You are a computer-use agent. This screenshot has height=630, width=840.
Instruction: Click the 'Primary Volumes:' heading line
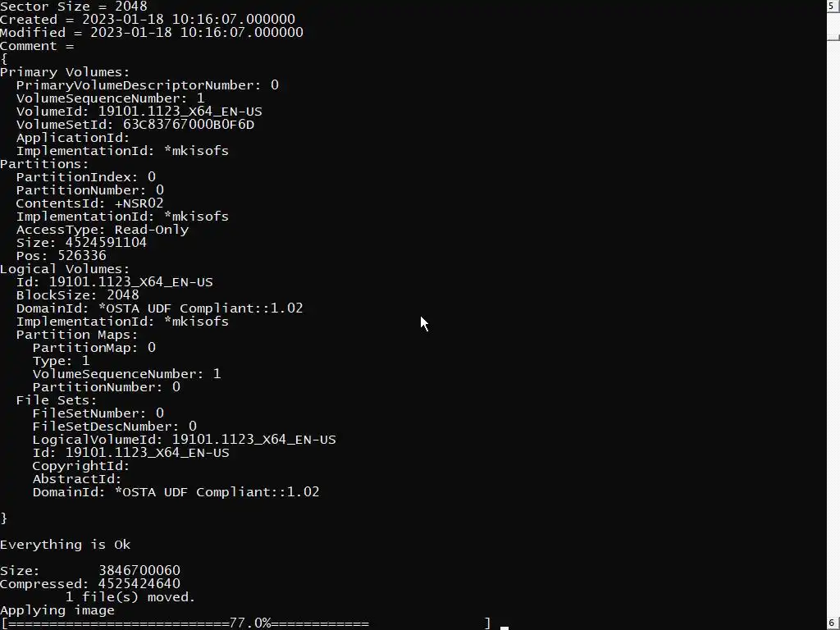[x=65, y=72]
